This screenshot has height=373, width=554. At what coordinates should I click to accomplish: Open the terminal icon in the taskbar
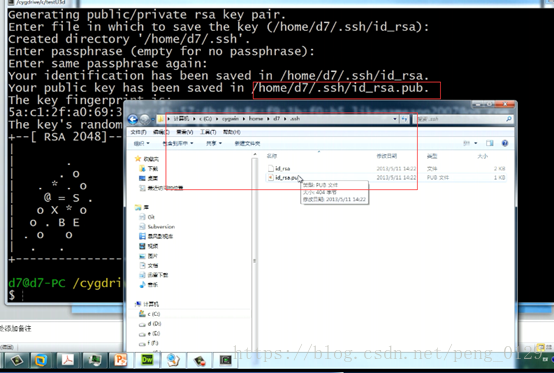225,360
